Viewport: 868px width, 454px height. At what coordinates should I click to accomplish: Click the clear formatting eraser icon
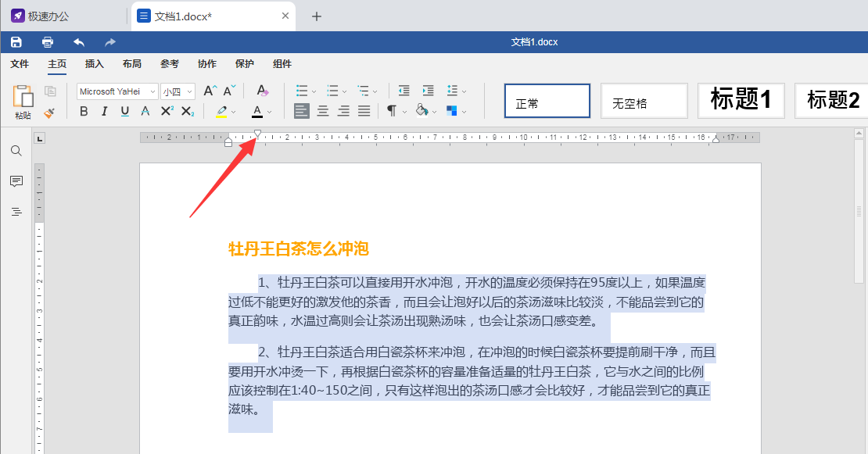263,91
